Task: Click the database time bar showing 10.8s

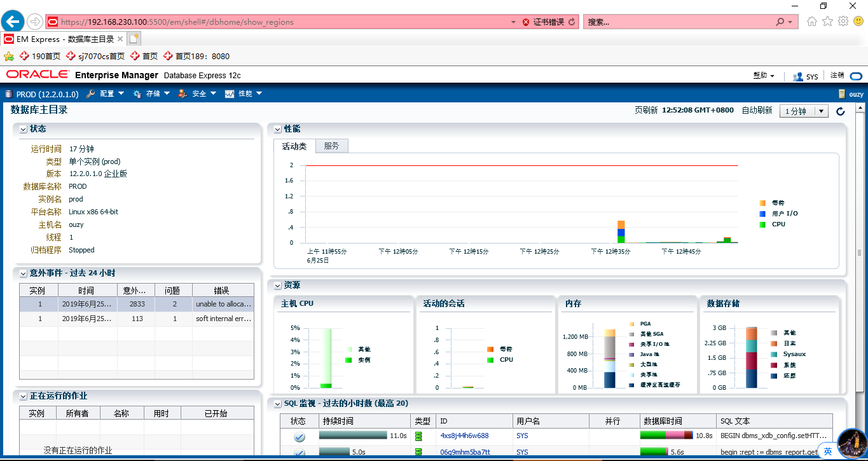Action: [x=666, y=436]
